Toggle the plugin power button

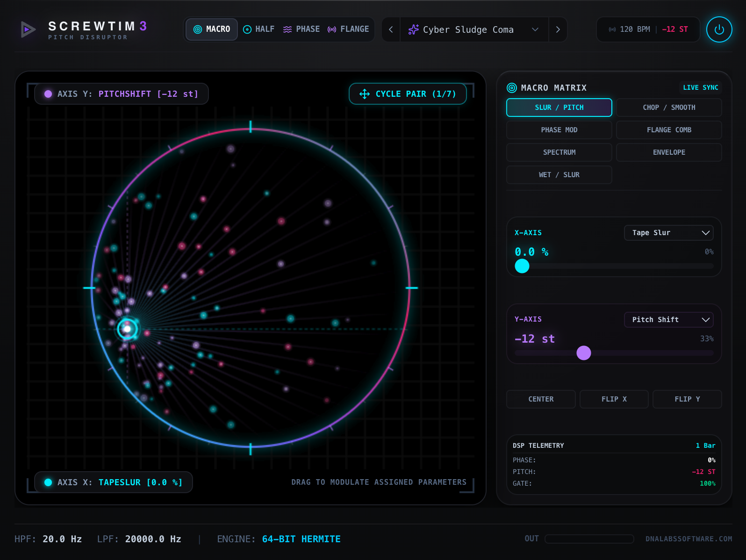coord(719,29)
